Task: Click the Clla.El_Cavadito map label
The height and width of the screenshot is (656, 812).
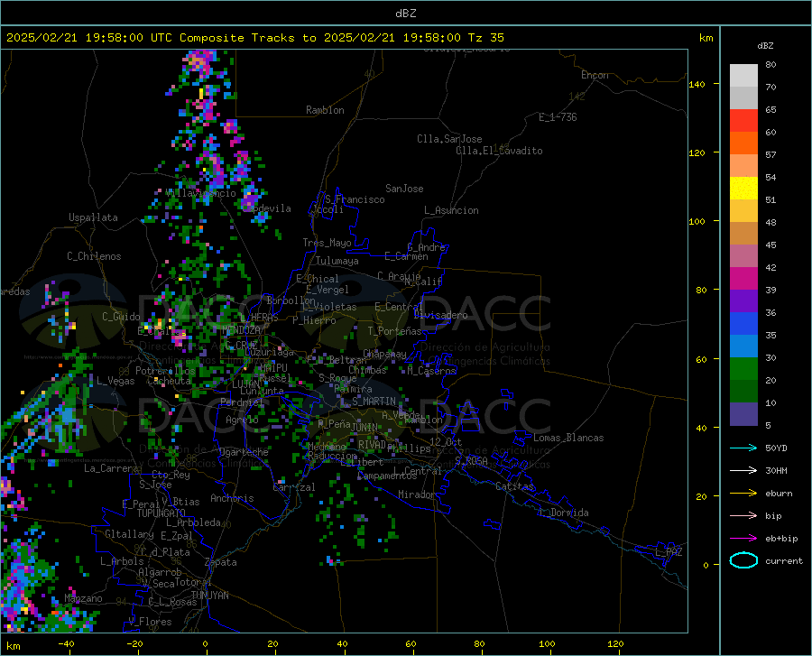Action: pos(499,151)
